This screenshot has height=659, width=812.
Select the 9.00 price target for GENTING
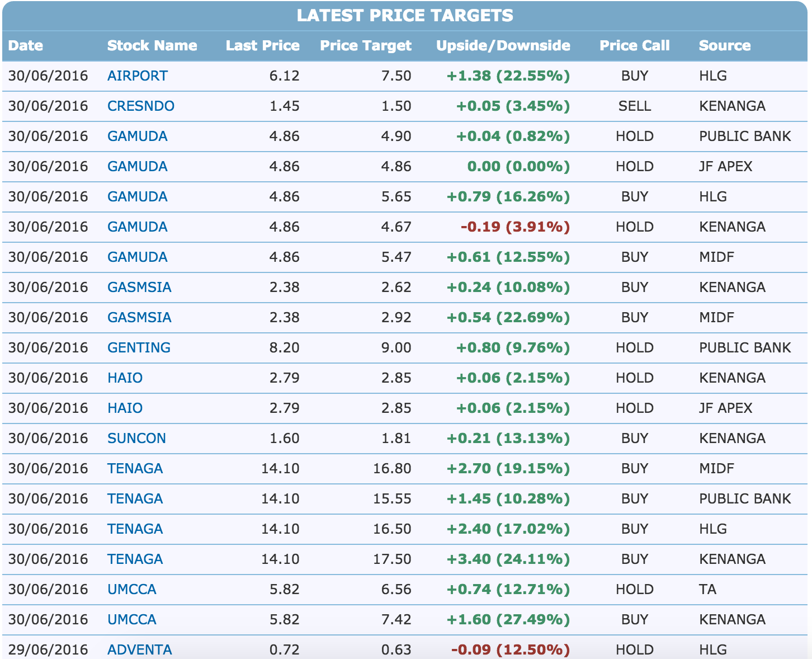[x=396, y=348]
